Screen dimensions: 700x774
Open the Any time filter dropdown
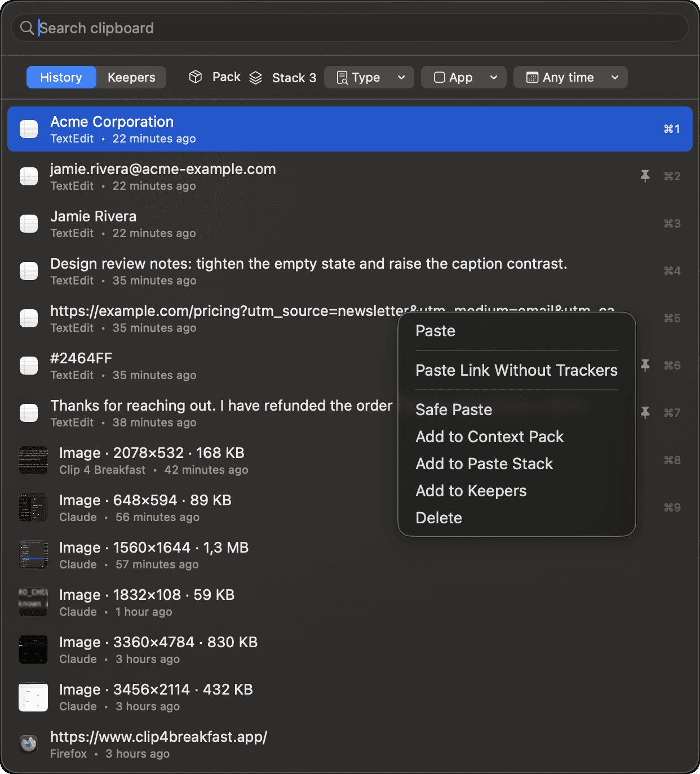coord(570,77)
